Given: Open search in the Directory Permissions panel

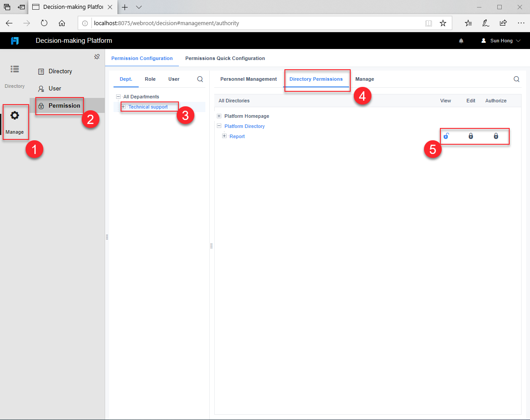Looking at the screenshot, I should [x=516, y=79].
